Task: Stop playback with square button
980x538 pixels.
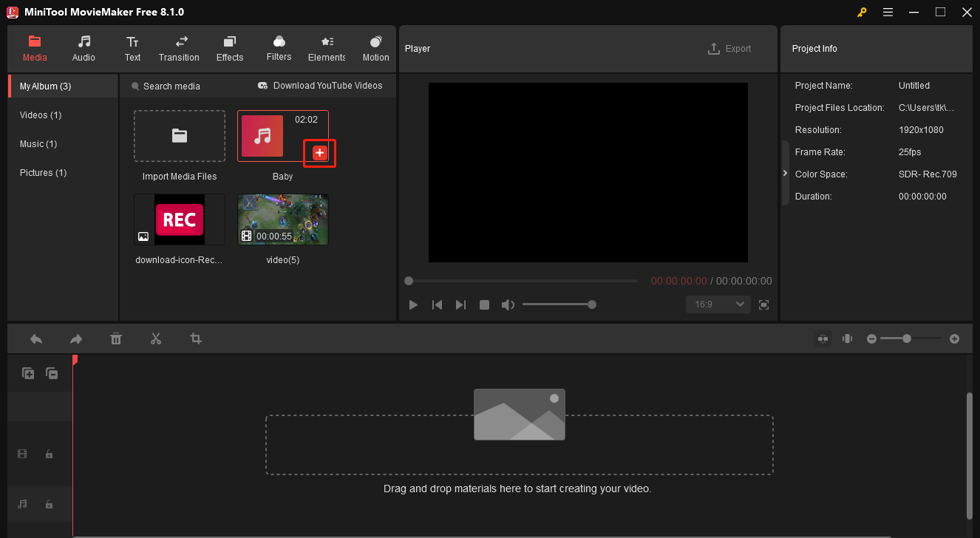Action: point(484,304)
